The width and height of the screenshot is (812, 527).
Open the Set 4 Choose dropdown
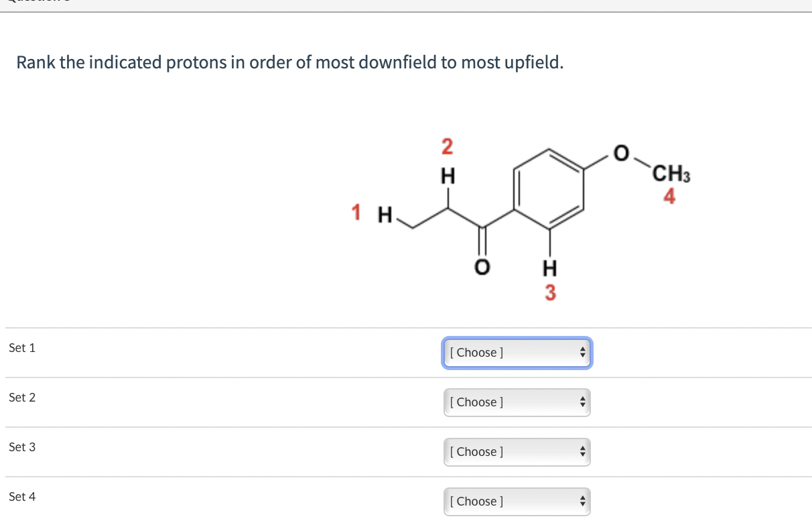point(517,501)
